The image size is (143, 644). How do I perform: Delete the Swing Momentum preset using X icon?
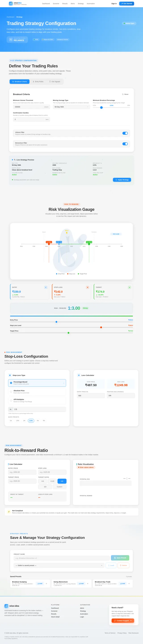pyautogui.click(x=88, y=583)
